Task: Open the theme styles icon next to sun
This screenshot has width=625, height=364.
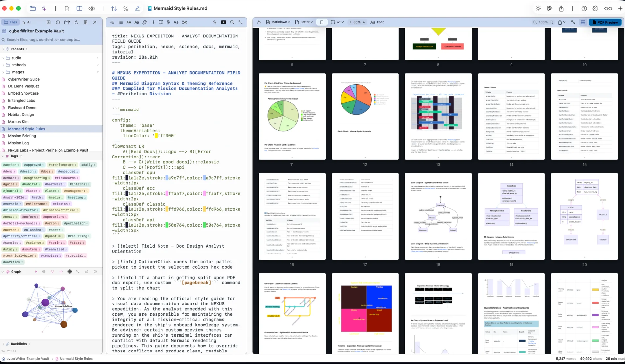Action: [549, 8]
